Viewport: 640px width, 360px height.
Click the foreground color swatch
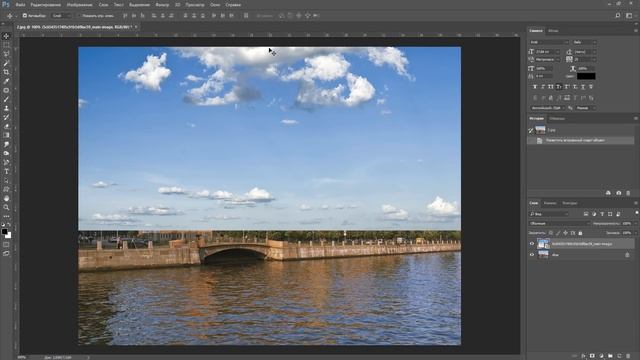click(x=4, y=231)
